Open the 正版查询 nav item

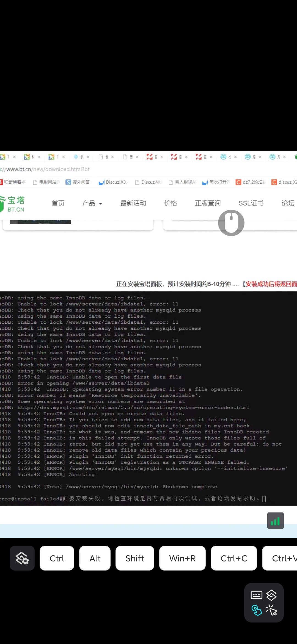click(x=208, y=203)
